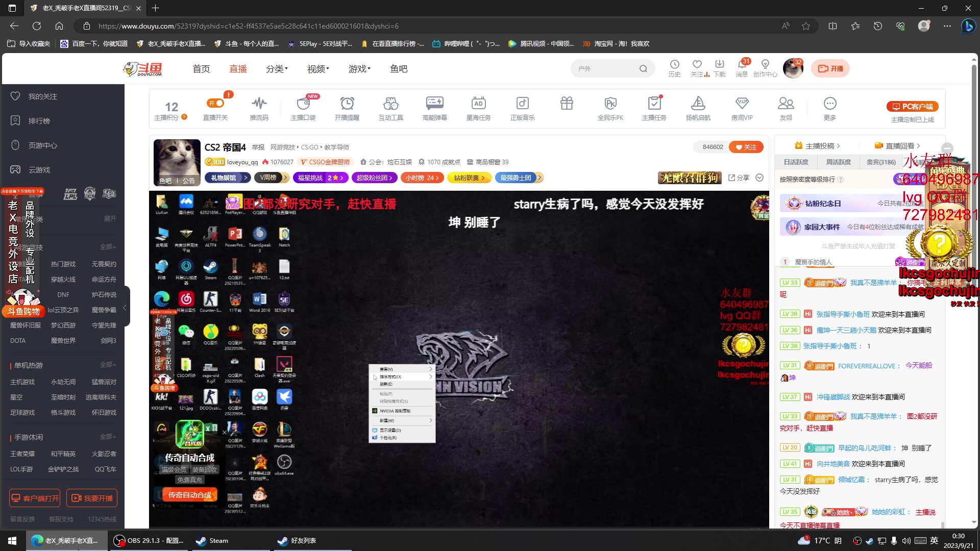Screen dimensions: 980x551
Task: Expand 手游休闲 全部 list
Action: coord(108,437)
